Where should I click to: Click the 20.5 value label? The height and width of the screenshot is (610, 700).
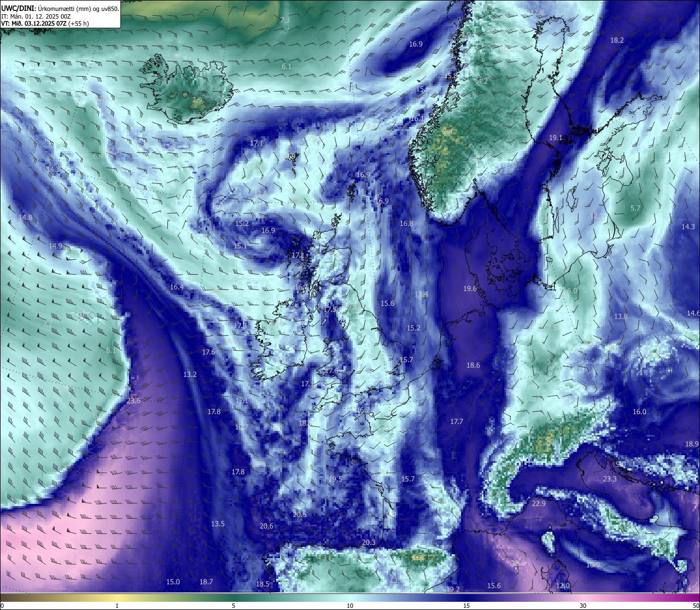coord(300,514)
